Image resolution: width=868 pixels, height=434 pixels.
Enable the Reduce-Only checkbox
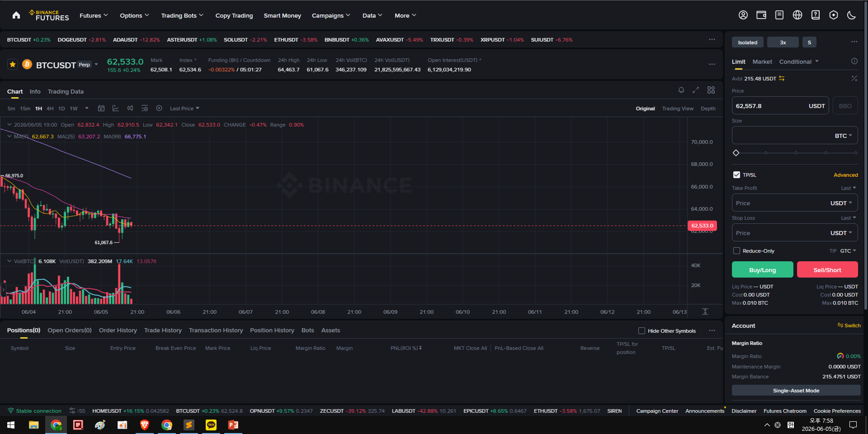(x=737, y=251)
